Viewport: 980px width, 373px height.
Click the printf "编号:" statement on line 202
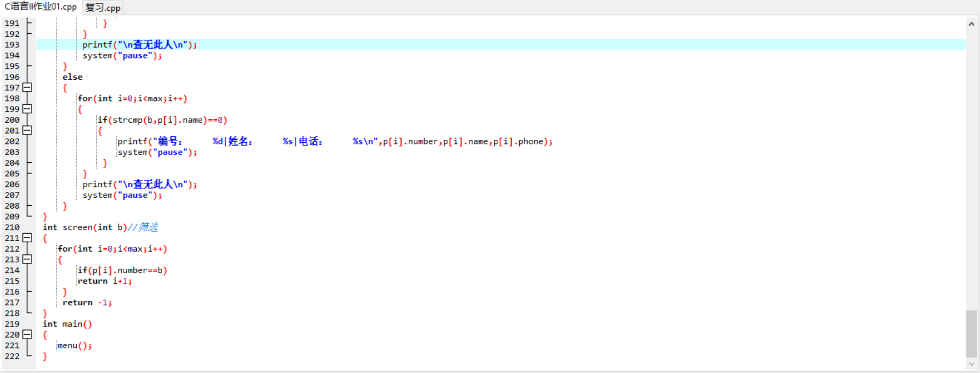click(335, 142)
